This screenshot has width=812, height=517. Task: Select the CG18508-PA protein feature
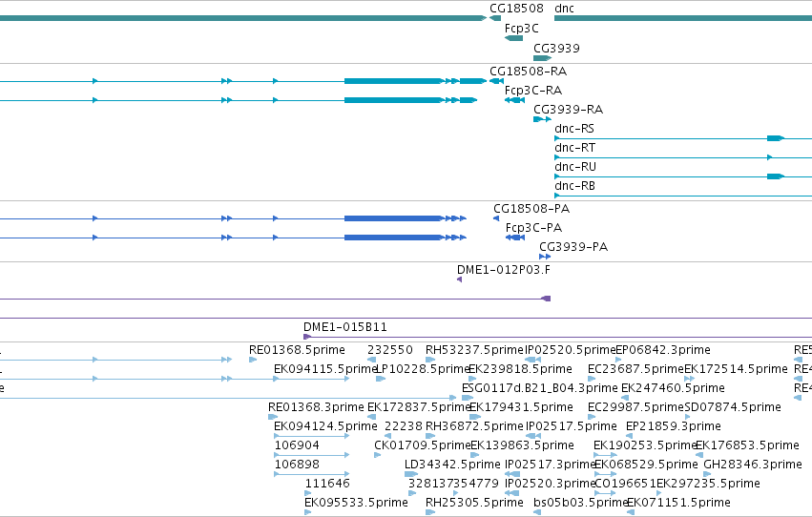coord(531,209)
